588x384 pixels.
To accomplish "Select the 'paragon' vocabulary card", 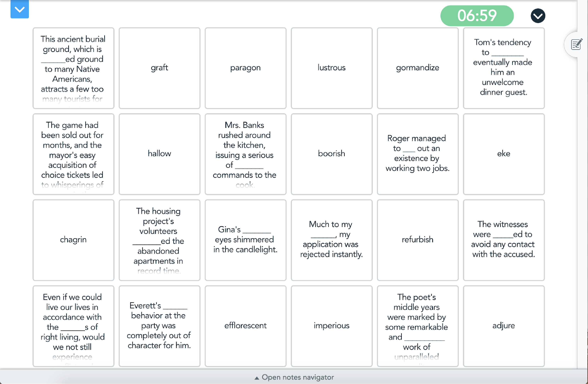I will point(245,68).
